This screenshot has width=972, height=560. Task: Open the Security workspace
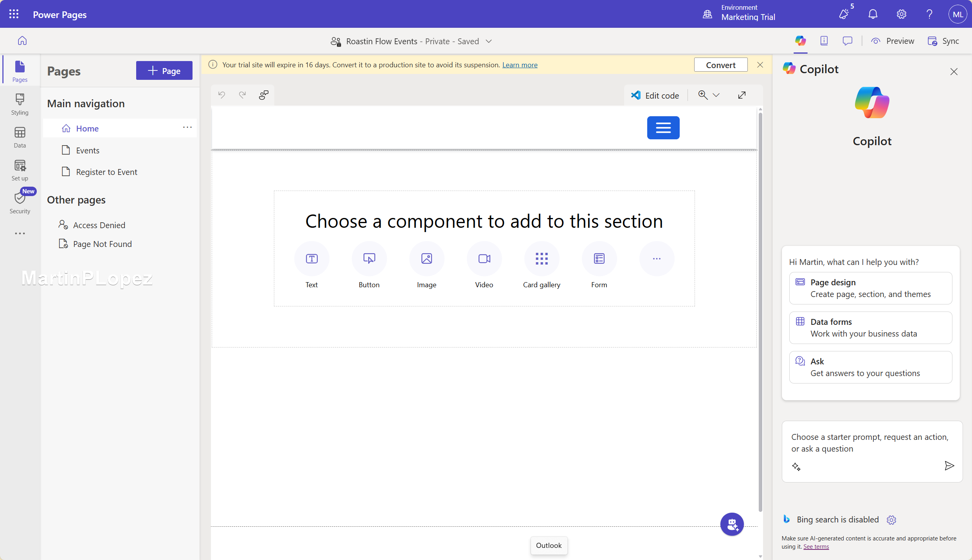click(20, 202)
